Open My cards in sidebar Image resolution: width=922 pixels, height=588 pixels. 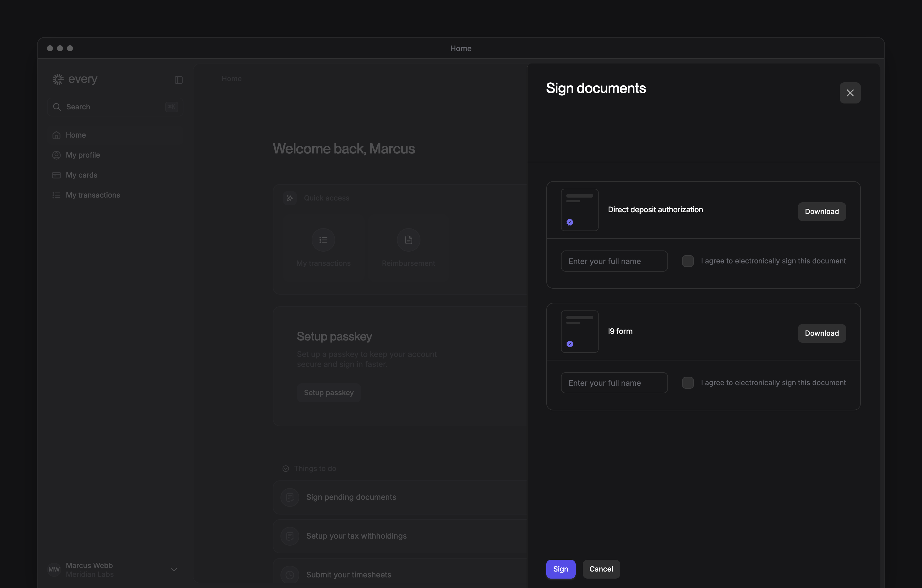[x=115, y=175]
